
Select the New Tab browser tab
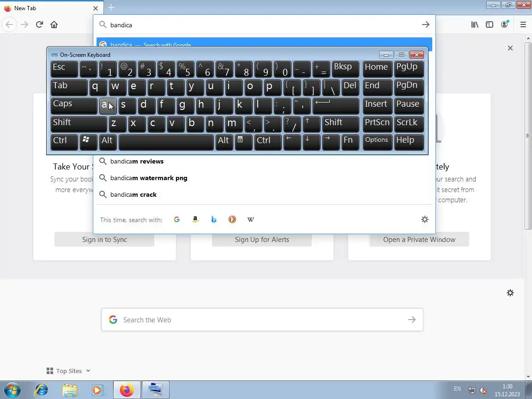(51, 8)
